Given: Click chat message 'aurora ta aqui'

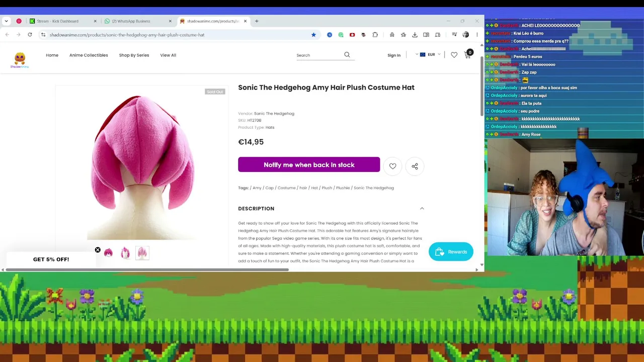Looking at the screenshot, I should (533, 96).
